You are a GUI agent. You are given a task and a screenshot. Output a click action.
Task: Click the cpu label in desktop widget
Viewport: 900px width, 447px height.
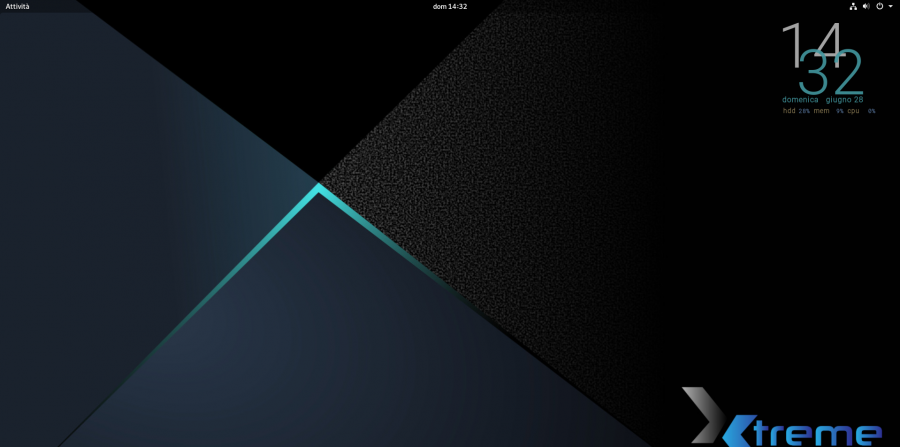click(x=853, y=111)
